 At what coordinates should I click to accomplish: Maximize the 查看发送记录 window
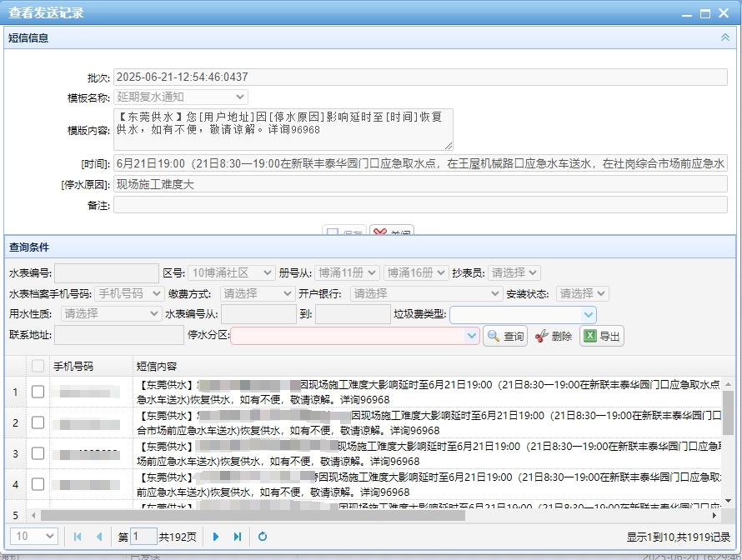tap(705, 13)
